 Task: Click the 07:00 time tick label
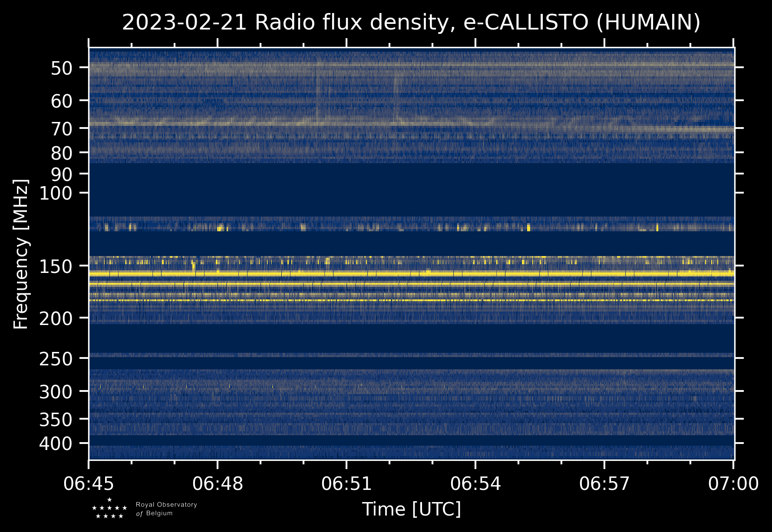pos(733,484)
